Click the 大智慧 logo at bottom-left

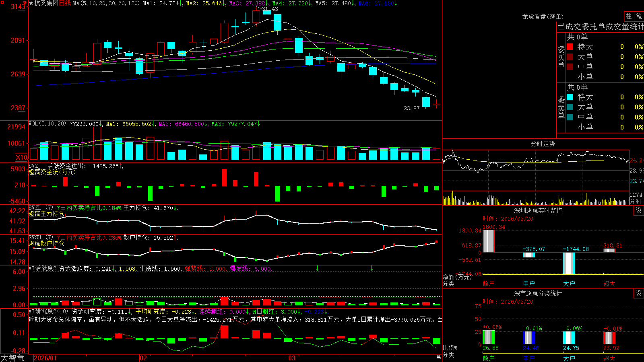tap(12, 358)
